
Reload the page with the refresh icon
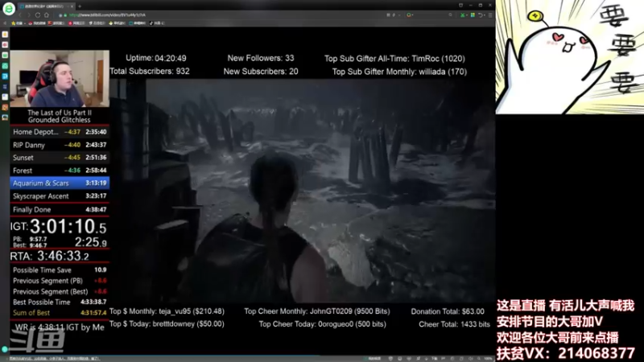[37, 15]
